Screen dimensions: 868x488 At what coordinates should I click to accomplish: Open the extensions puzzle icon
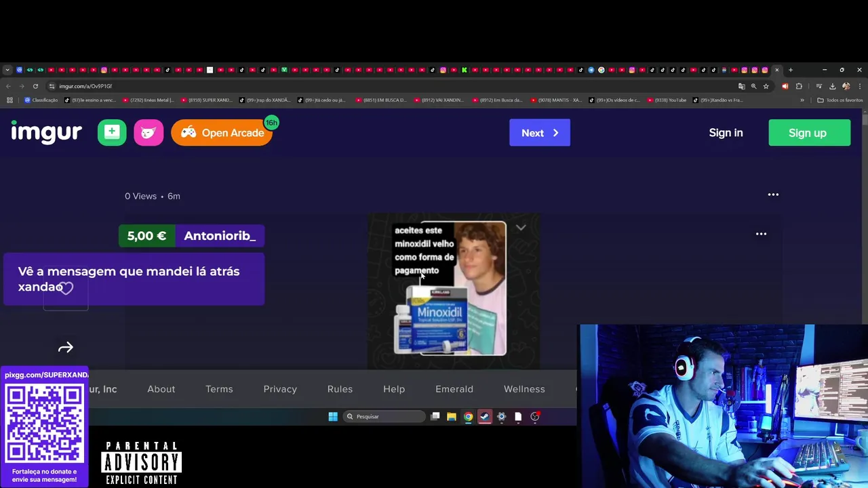pos(799,86)
